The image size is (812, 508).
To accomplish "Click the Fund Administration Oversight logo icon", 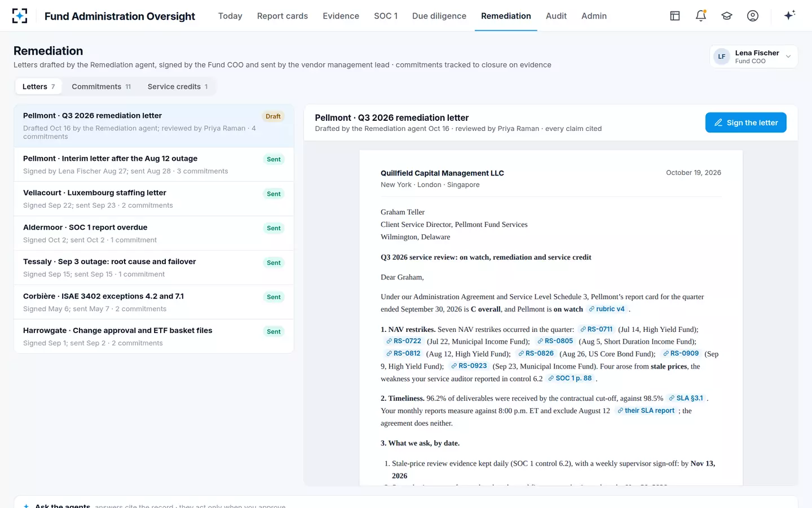I will click(20, 16).
